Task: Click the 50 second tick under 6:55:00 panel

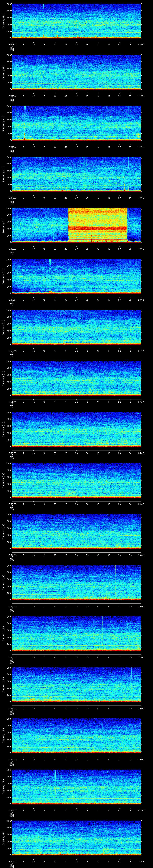Action: pos(120,606)
